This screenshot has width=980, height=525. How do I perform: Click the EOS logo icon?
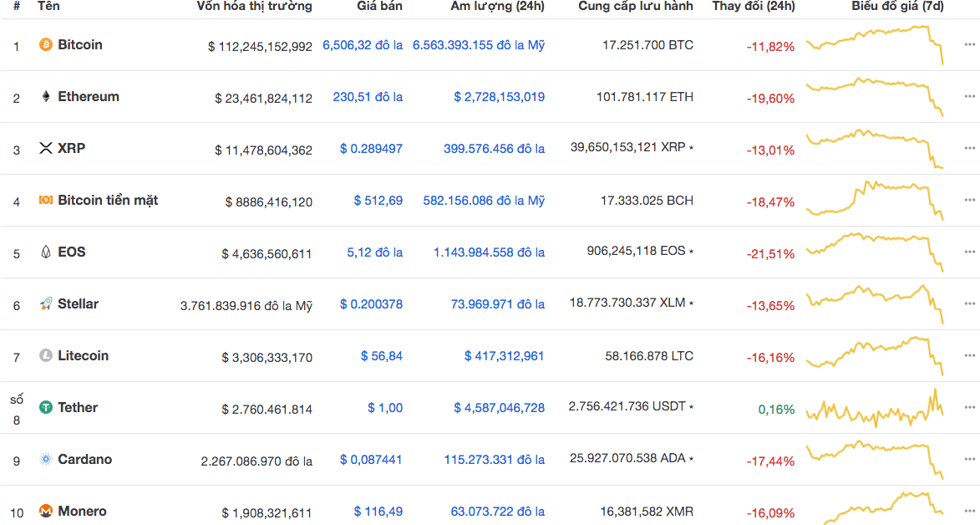click(46, 252)
